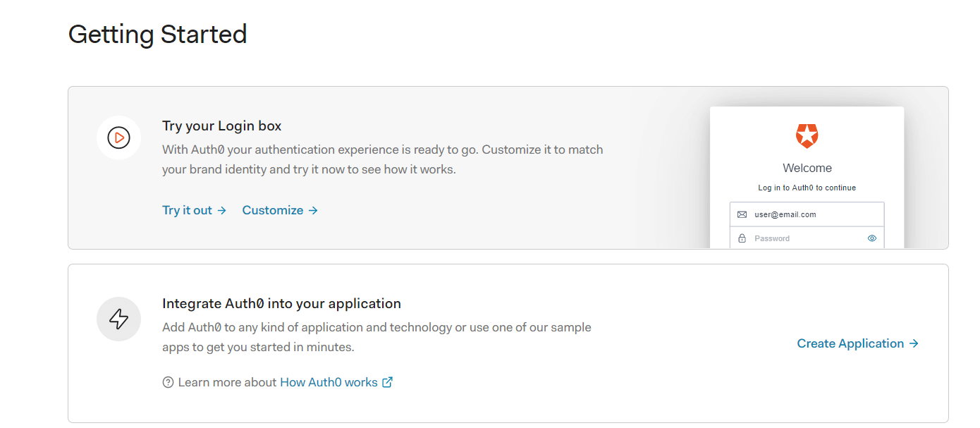980x428 pixels.
Task: Click Create Application link
Action: tap(858, 343)
